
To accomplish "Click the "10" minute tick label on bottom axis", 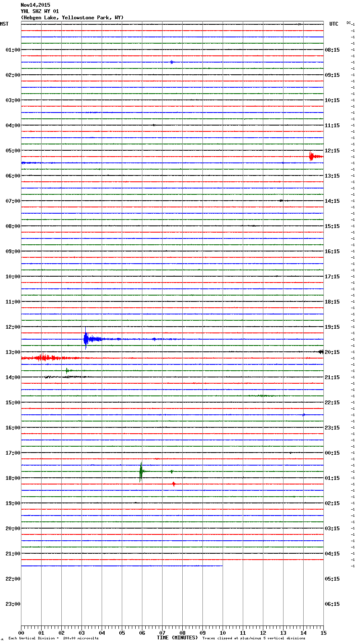I will click(223, 633).
